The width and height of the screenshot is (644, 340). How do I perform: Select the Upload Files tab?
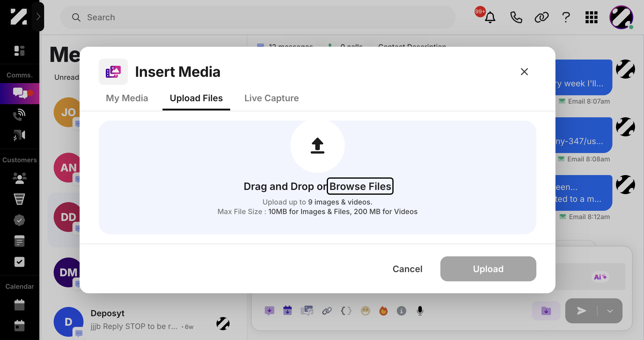click(x=196, y=98)
